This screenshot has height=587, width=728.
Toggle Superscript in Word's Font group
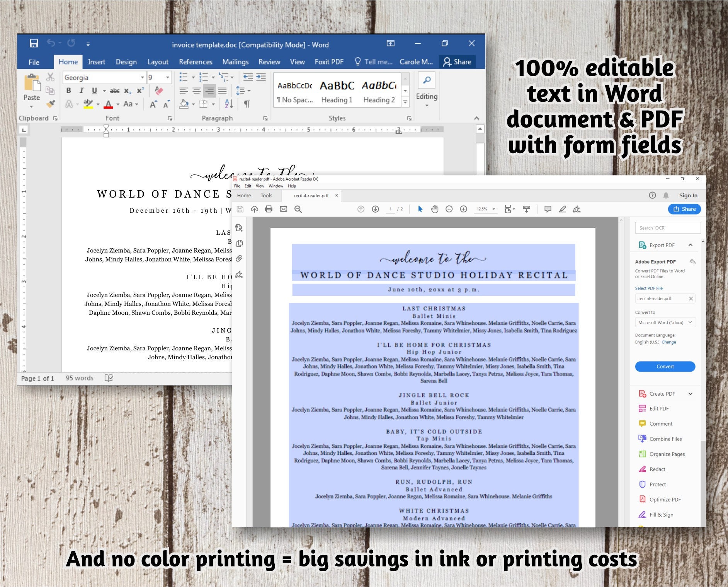pyautogui.click(x=140, y=90)
